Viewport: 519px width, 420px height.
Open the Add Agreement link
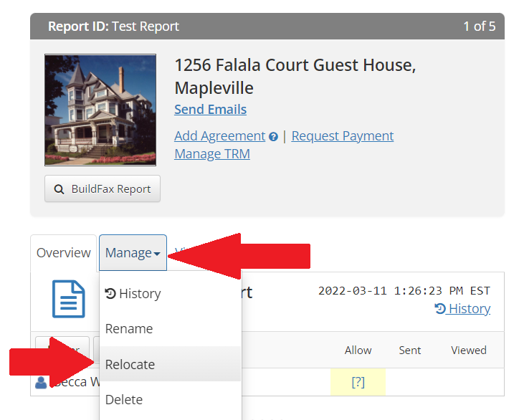[x=219, y=136]
